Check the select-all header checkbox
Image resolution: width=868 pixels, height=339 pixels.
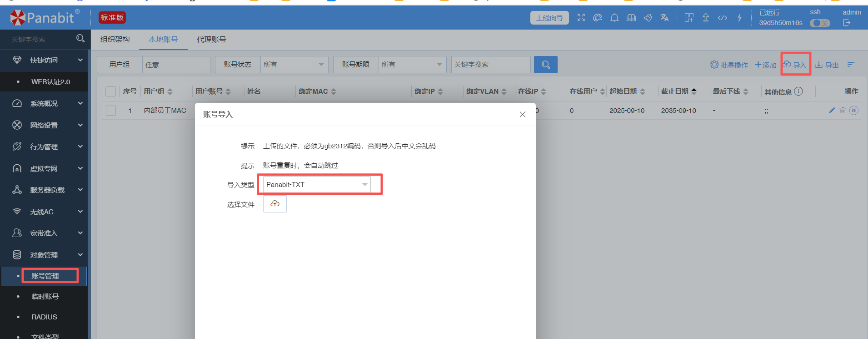[x=110, y=91]
